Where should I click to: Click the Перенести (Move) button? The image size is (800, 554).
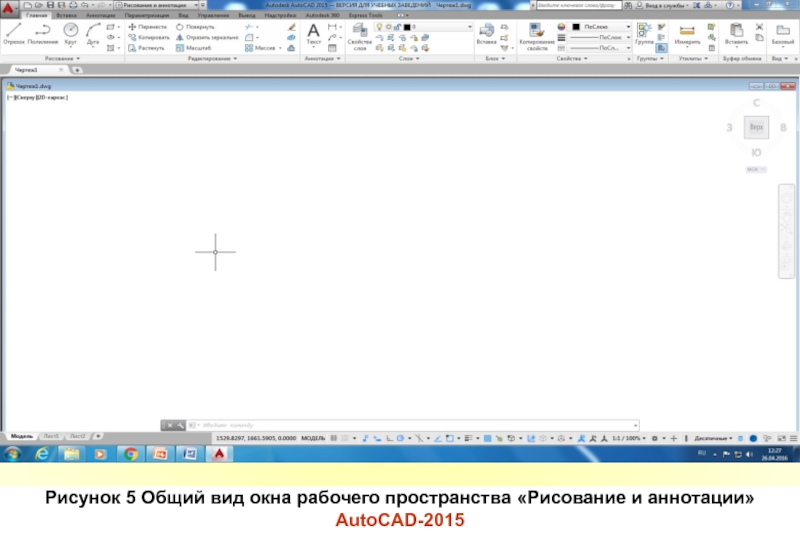pyautogui.click(x=151, y=26)
